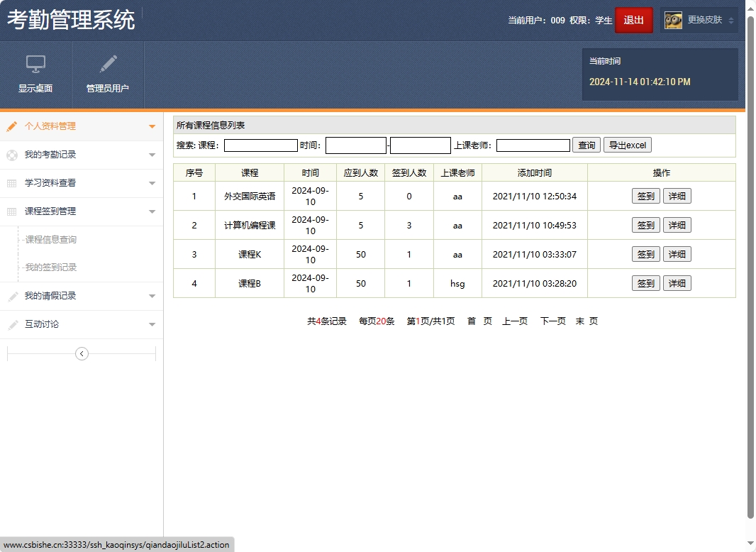Collapse the sidebar with the arrow control
The width and height of the screenshot is (756, 552).
(82, 353)
